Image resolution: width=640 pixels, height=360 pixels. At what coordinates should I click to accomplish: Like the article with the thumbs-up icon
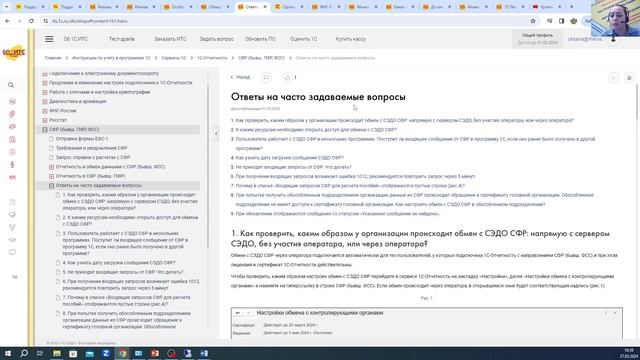287,77
